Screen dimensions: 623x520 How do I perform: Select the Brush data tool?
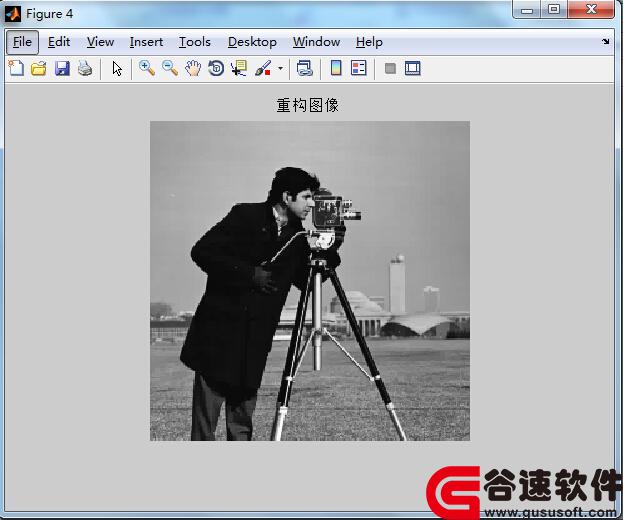click(x=263, y=68)
